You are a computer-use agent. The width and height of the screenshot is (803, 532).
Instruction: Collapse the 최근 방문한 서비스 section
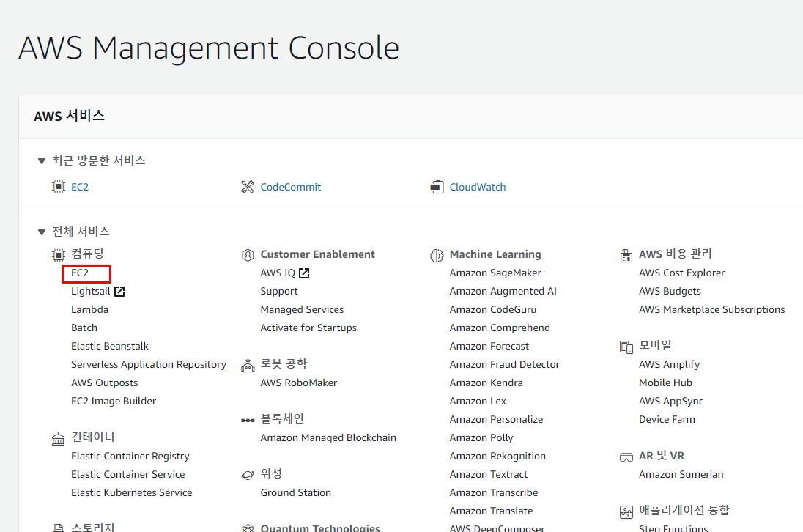42,160
